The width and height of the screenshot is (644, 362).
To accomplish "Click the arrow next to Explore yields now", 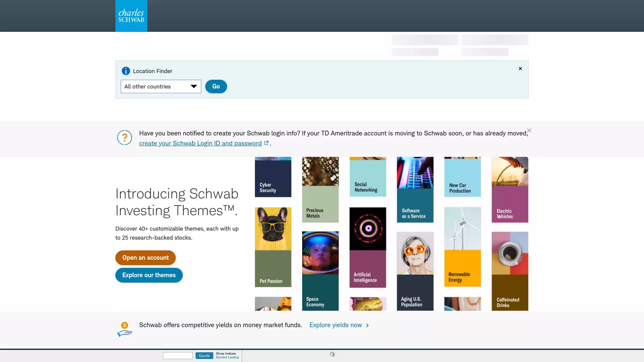I will 368,325.
